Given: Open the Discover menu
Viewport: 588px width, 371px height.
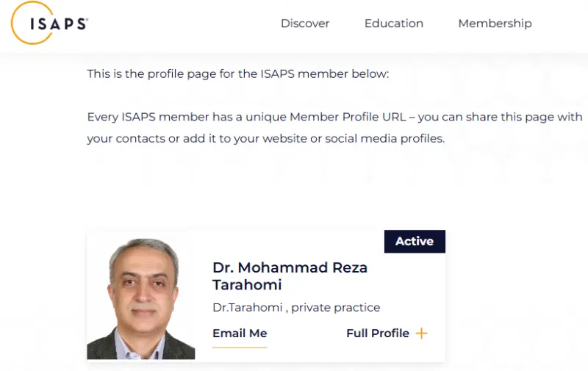Looking at the screenshot, I should (x=305, y=24).
